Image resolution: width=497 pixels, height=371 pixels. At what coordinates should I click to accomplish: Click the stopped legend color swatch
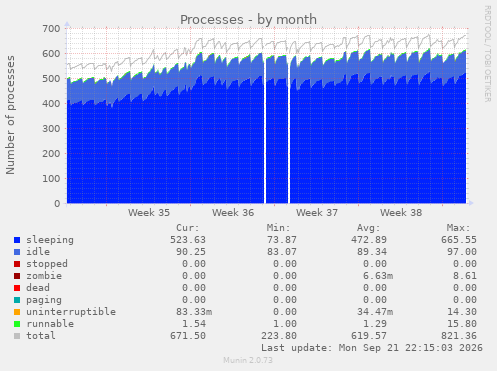click(17, 264)
